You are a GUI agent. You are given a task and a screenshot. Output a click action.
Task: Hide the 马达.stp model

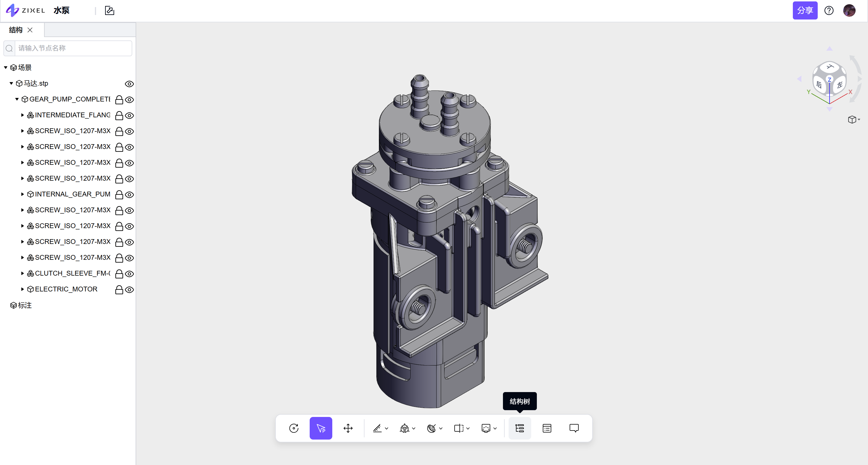[x=129, y=84]
